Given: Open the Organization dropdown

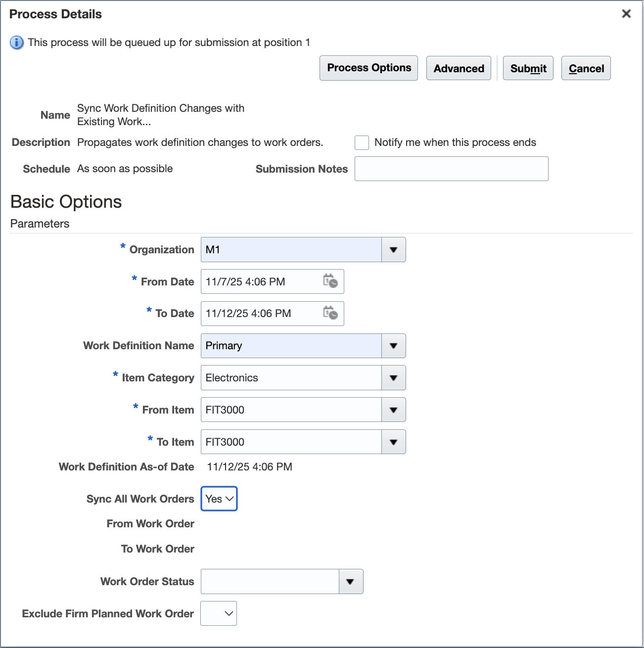Looking at the screenshot, I should pyautogui.click(x=393, y=249).
